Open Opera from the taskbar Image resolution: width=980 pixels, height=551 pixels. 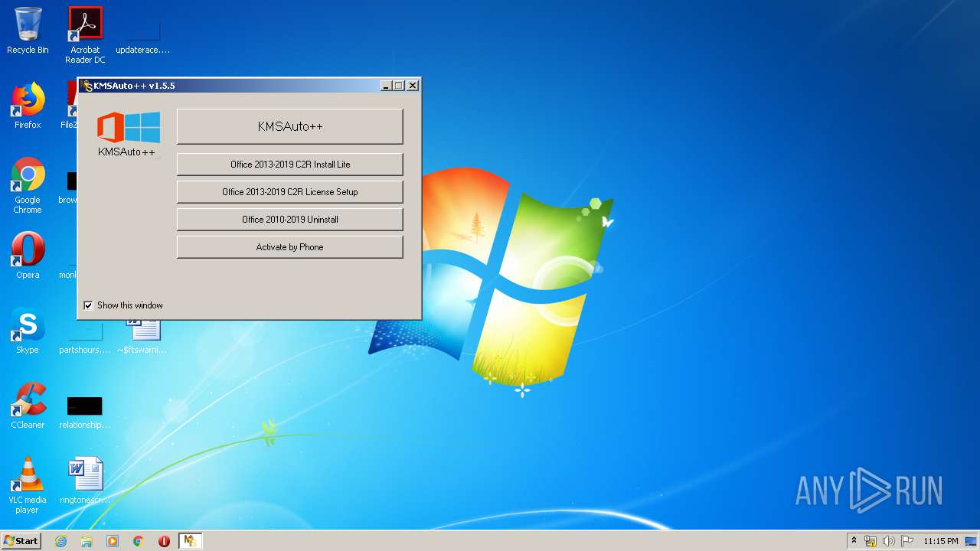pyautogui.click(x=164, y=541)
